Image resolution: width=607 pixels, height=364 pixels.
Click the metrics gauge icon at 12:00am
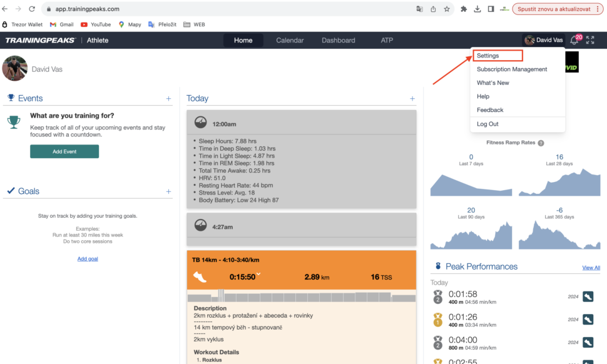pos(200,122)
